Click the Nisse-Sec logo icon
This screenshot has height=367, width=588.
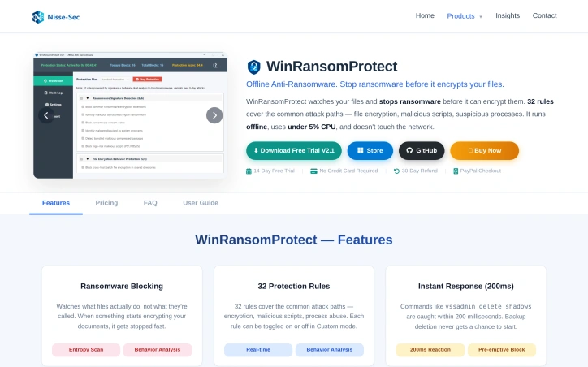click(38, 17)
